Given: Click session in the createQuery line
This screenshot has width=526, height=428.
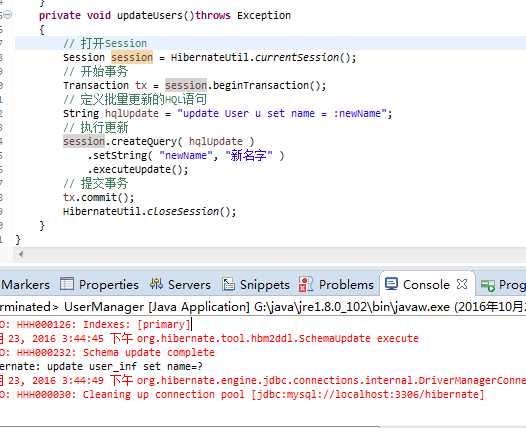Looking at the screenshot, I should 84,141.
